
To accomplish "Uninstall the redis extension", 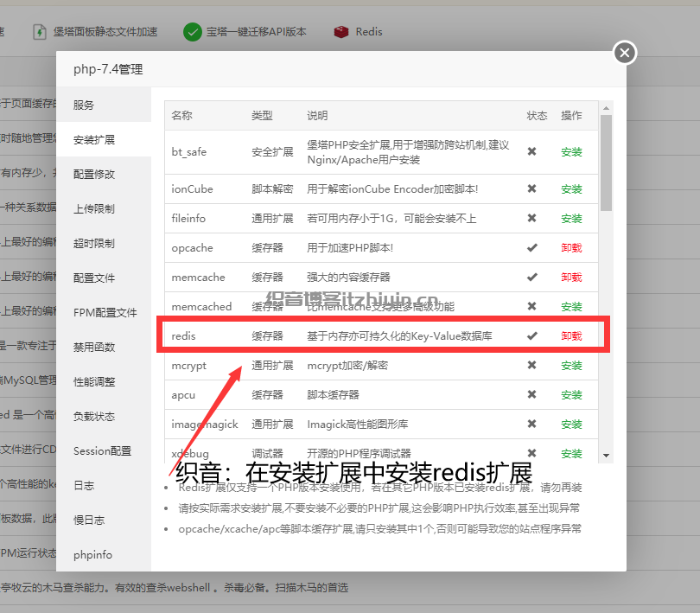I will [571, 335].
